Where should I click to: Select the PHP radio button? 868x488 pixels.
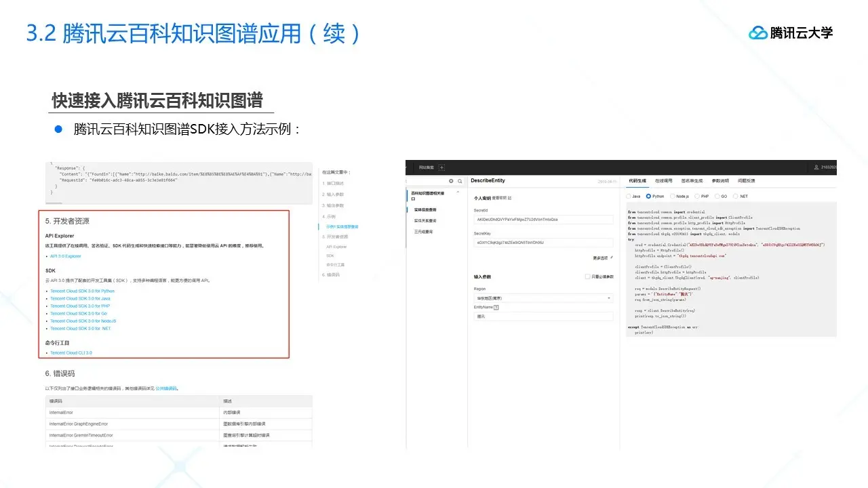click(697, 196)
